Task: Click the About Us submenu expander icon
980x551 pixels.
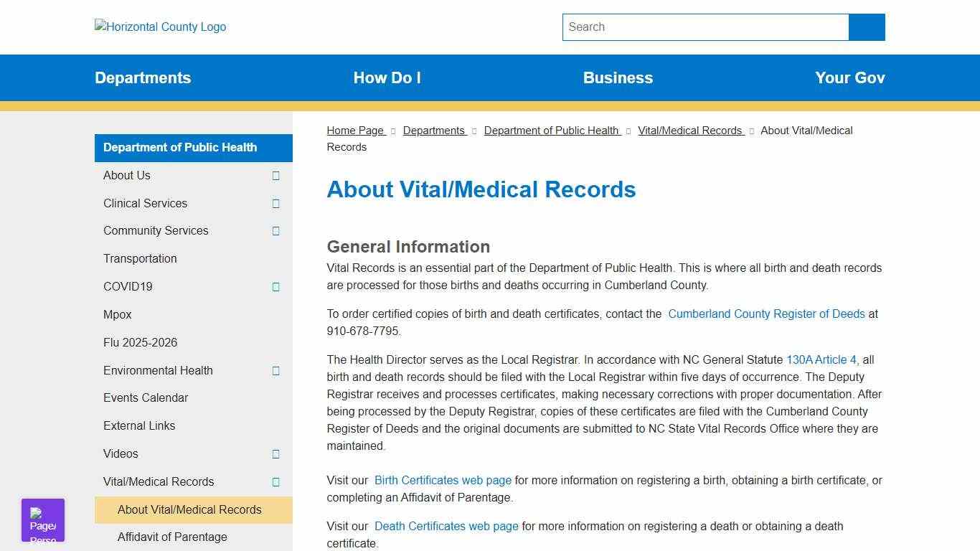Action: (x=275, y=176)
